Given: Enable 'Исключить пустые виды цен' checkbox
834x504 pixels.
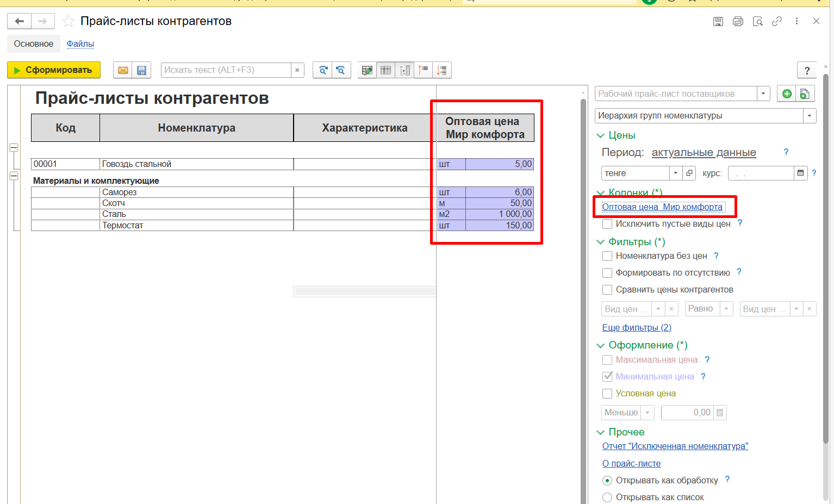Looking at the screenshot, I should (607, 224).
